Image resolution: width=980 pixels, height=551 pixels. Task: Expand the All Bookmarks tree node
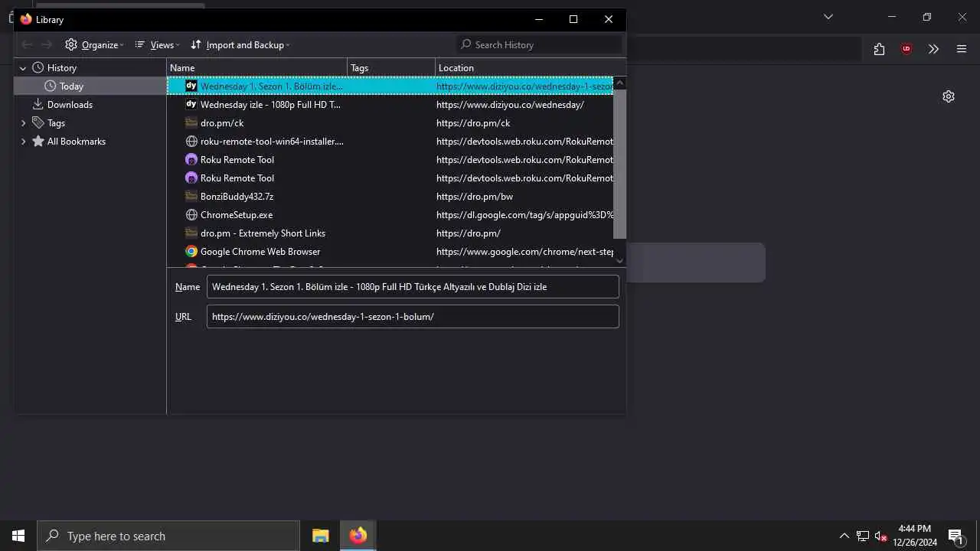pos(23,142)
